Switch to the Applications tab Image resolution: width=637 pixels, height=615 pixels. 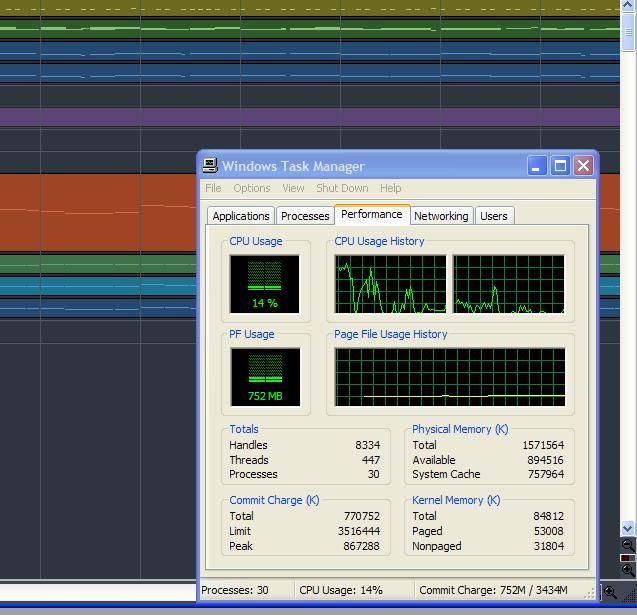[241, 216]
